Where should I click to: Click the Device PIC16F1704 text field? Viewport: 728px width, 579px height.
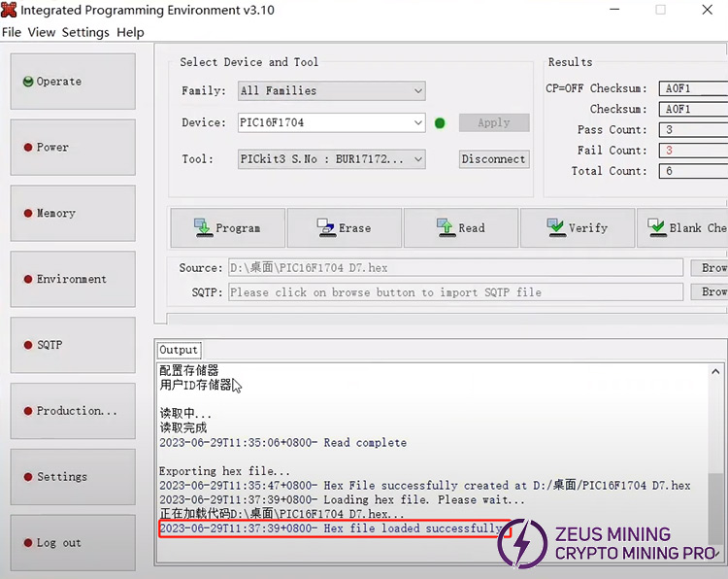click(x=324, y=123)
